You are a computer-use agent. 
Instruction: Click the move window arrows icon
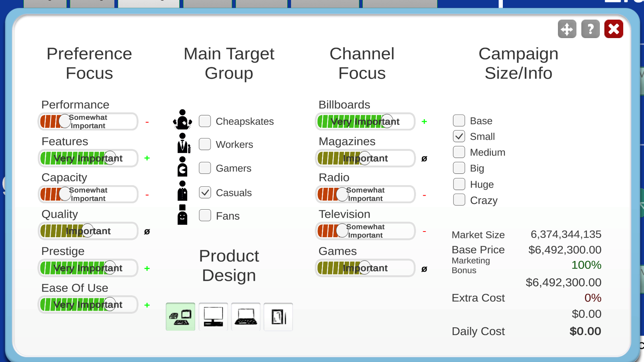click(x=567, y=29)
